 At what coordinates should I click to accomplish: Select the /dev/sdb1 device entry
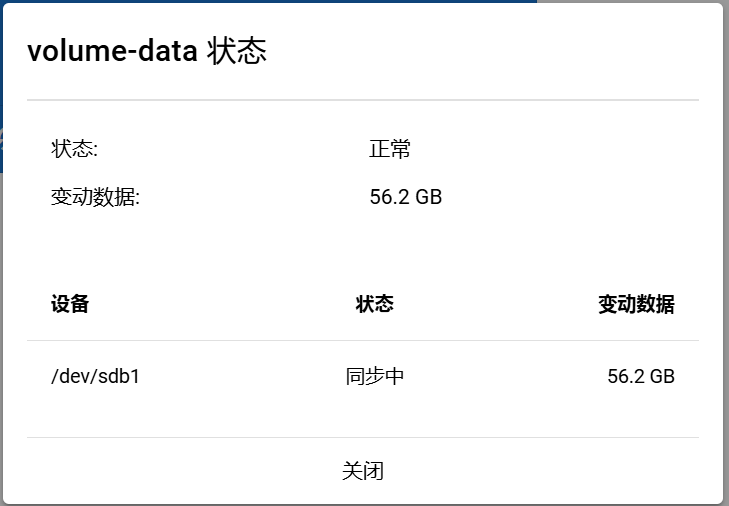tap(95, 377)
